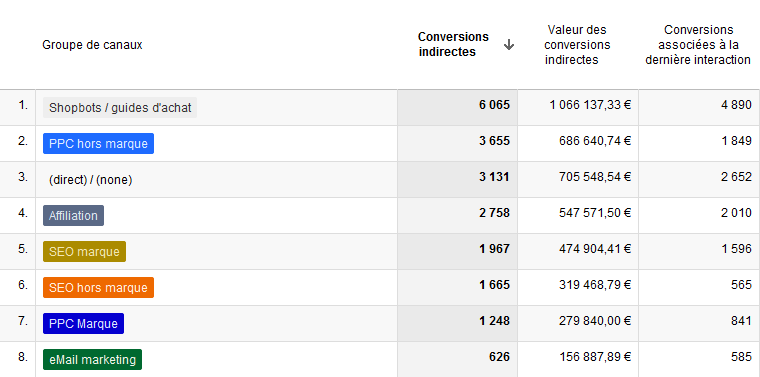Click the 705 548,54 € value cell
The image size is (760, 377).
point(595,177)
